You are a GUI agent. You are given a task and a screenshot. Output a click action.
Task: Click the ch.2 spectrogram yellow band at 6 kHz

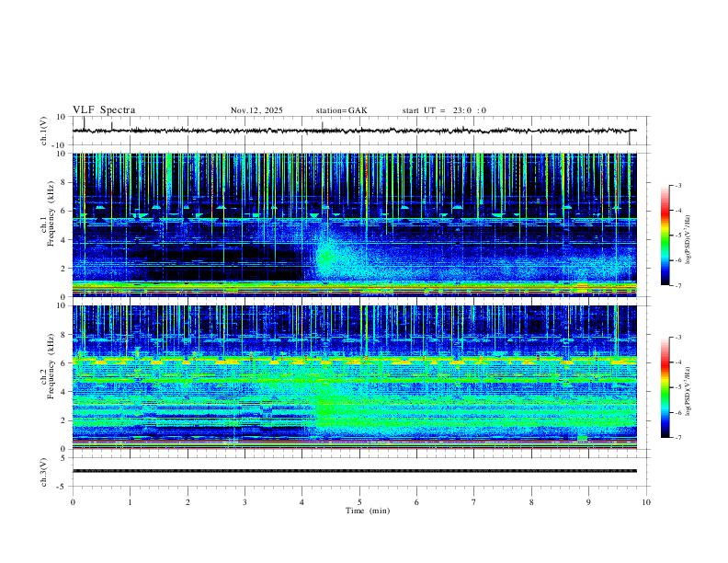tap(354, 361)
